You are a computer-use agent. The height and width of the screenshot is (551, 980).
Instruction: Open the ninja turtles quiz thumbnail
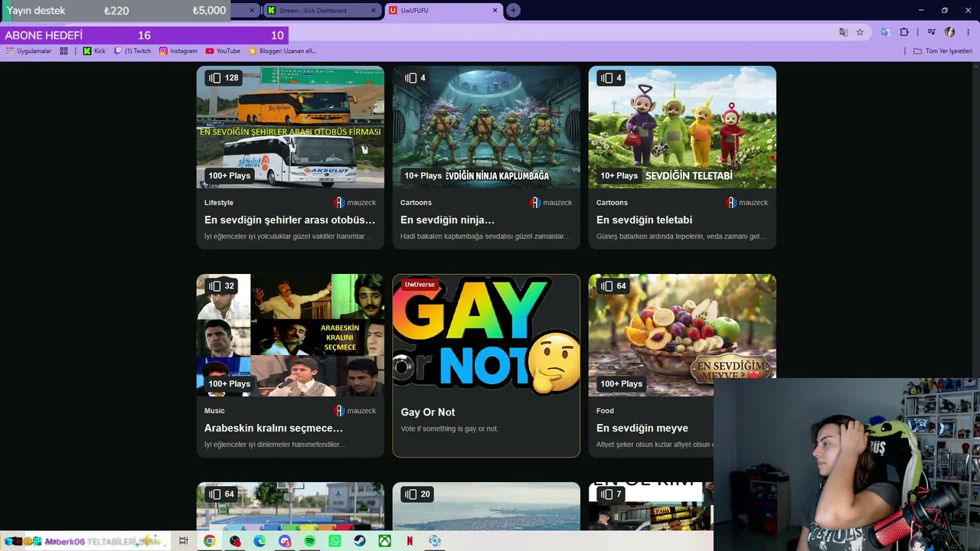(x=486, y=127)
